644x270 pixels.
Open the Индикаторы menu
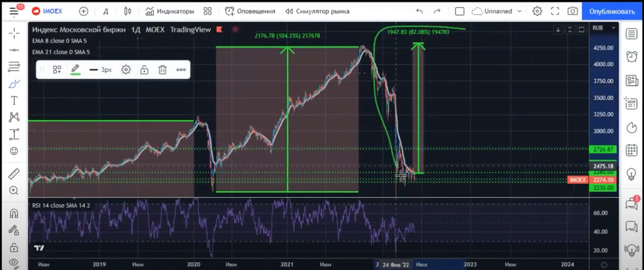coord(169,11)
